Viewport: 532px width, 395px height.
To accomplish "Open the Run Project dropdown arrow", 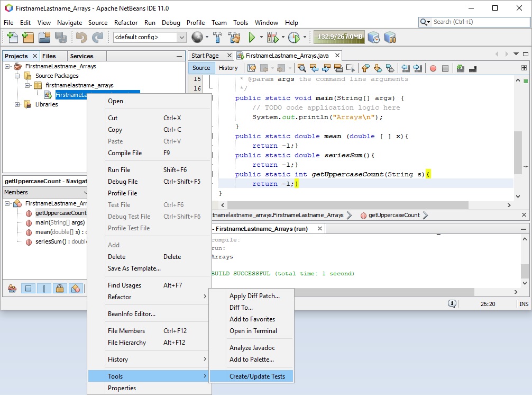I will point(261,37).
